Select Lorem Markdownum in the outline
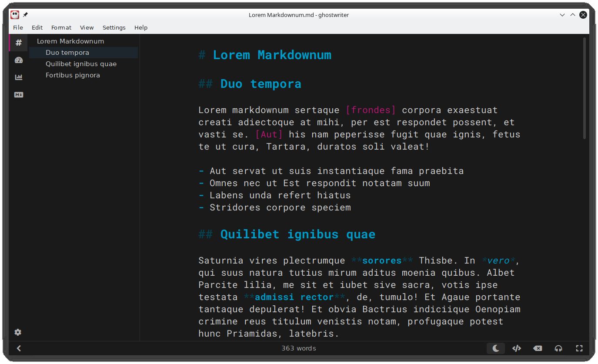Image resolution: width=598 pixels, height=364 pixels. click(84, 41)
